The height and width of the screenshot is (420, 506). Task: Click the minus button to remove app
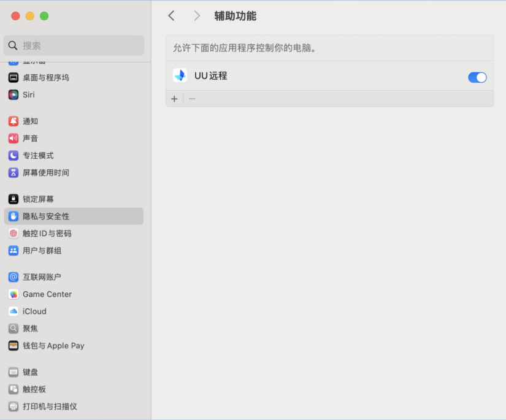pos(192,99)
